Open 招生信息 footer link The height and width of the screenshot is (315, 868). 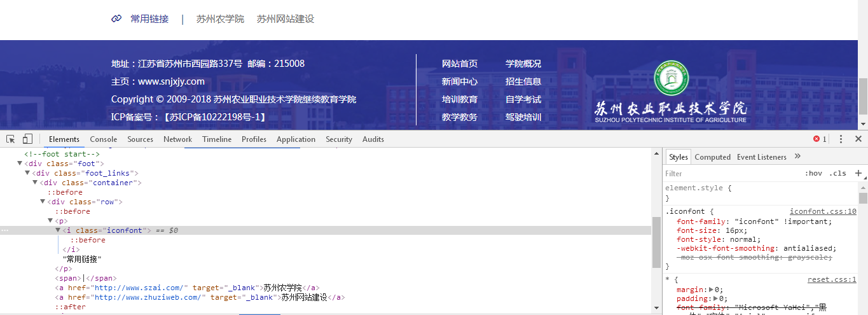(523, 81)
